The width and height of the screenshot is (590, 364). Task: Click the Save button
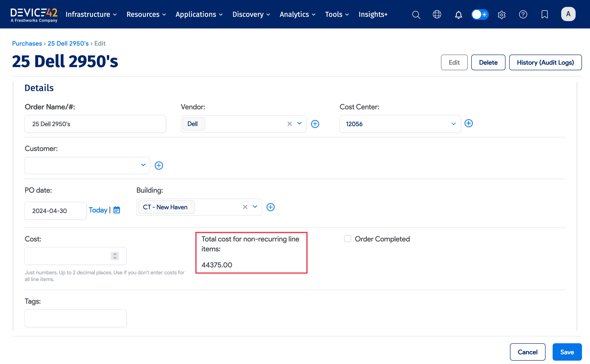[567, 352]
